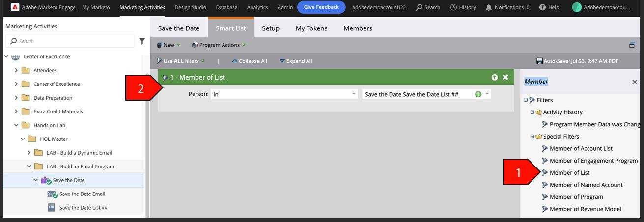Collapse the Special Filters group
The image size is (644, 222).
click(x=532, y=137)
